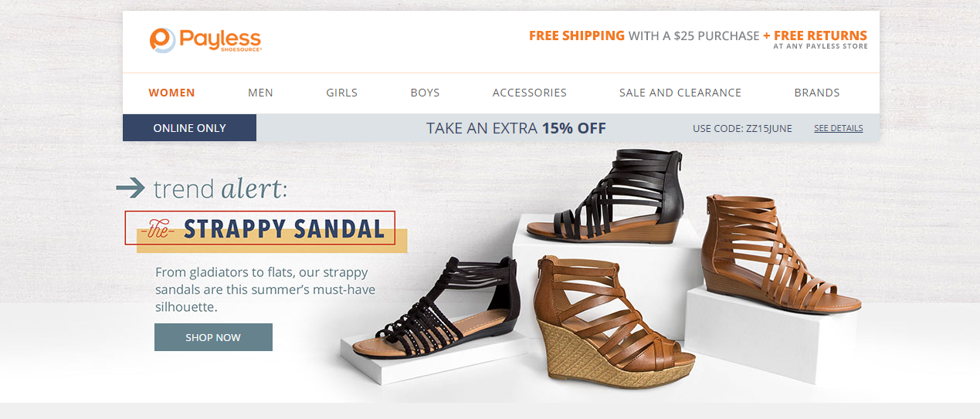This screenshot has height=419, width=980.
Task: Browse the Brands menu
Action: pos(817,93)
